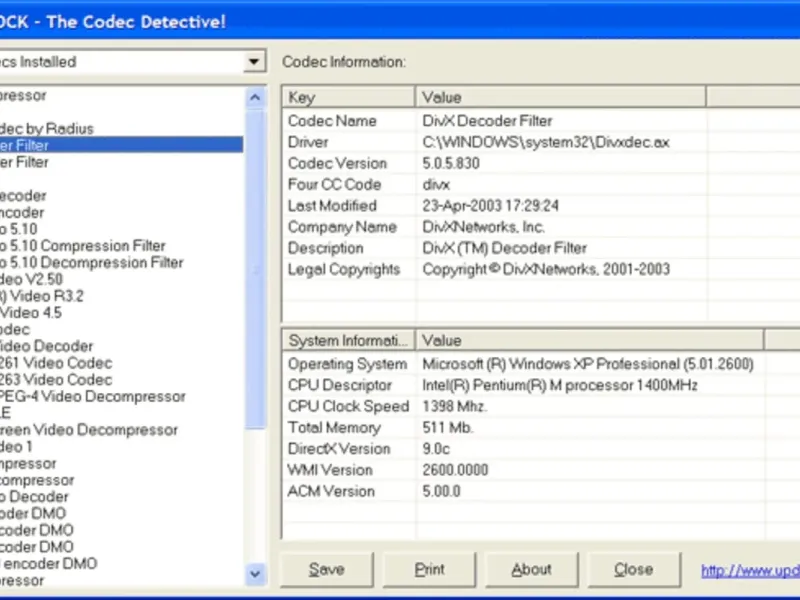Image resolution: width=800 pixels, height=600 pixels.
Task: Click the Operating System Windows XP value
Action: tap(588, 364)
